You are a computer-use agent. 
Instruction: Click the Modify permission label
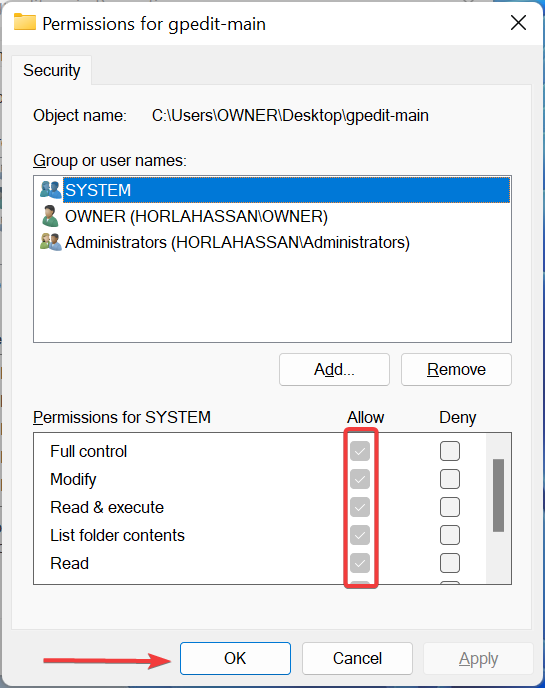tap(73, 479)
